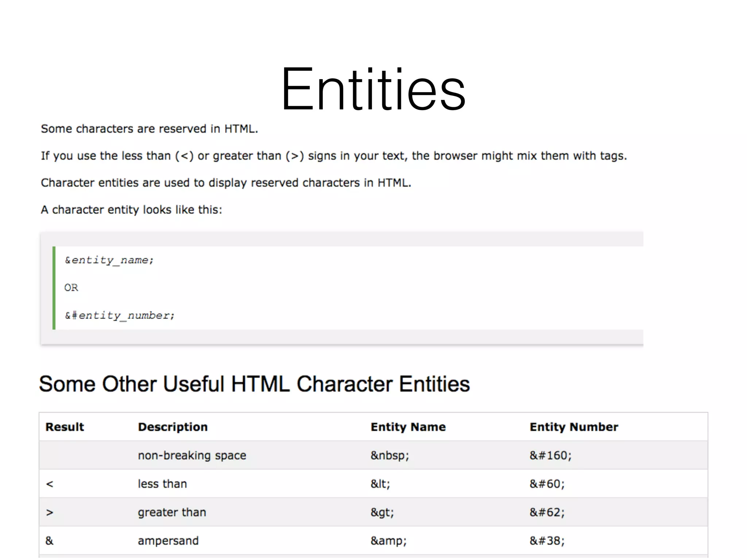
Task: Select the &#entity_number; code snippet
Action: [120, 315]
